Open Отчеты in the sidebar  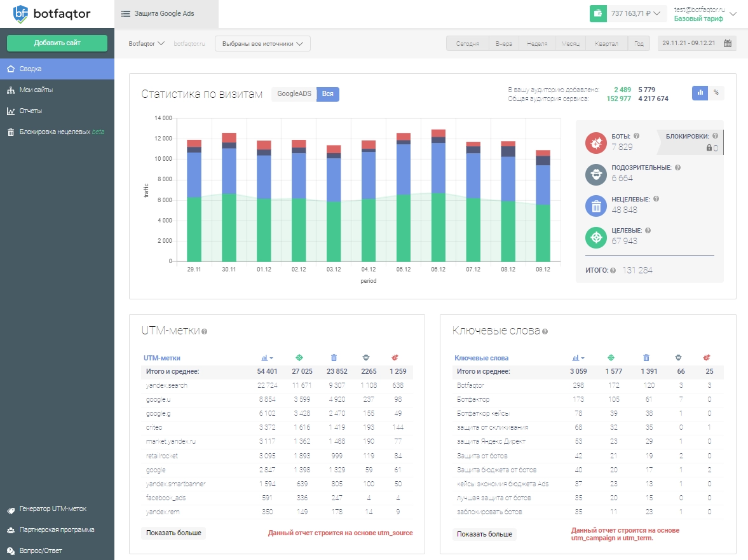pyautogui.click(x=31, y=111)
